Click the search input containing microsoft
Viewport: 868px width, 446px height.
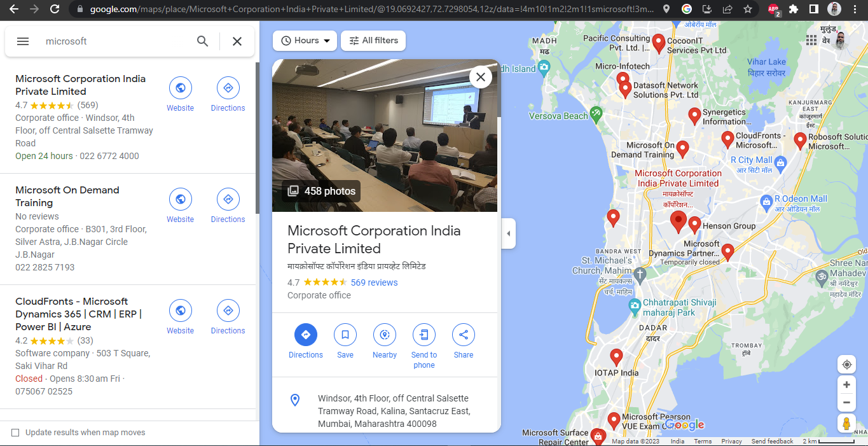tap(114, 41)
